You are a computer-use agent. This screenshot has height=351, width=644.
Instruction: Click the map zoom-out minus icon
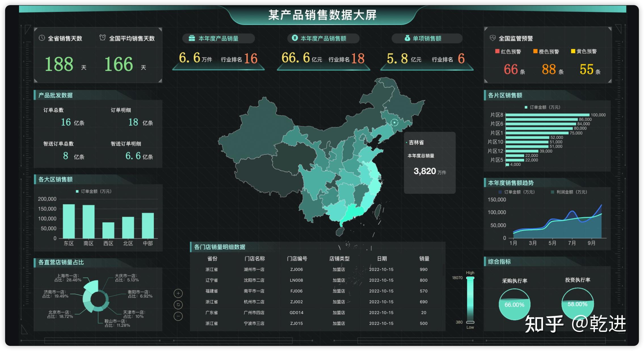178,316
